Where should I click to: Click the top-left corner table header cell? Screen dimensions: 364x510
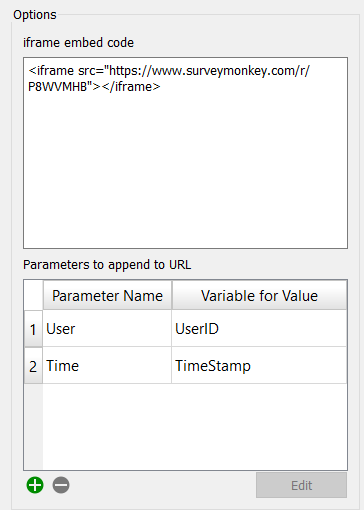pos(33,295)
